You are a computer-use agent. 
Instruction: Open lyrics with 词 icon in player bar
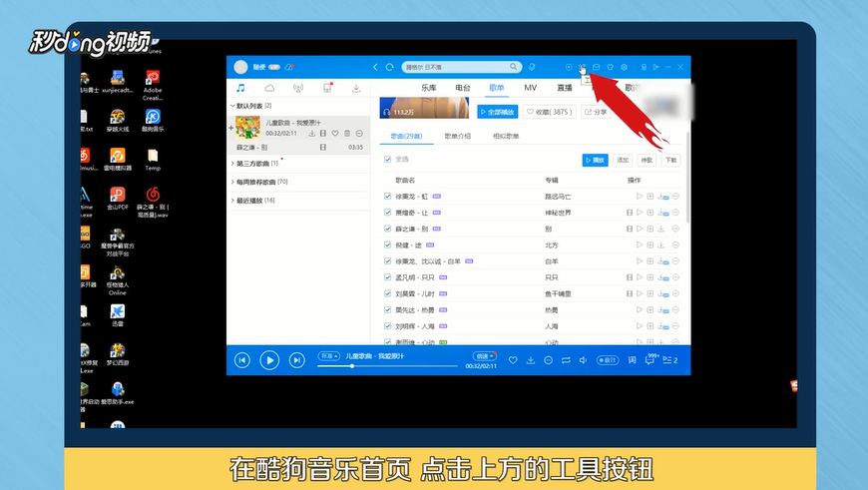point(632,360)
